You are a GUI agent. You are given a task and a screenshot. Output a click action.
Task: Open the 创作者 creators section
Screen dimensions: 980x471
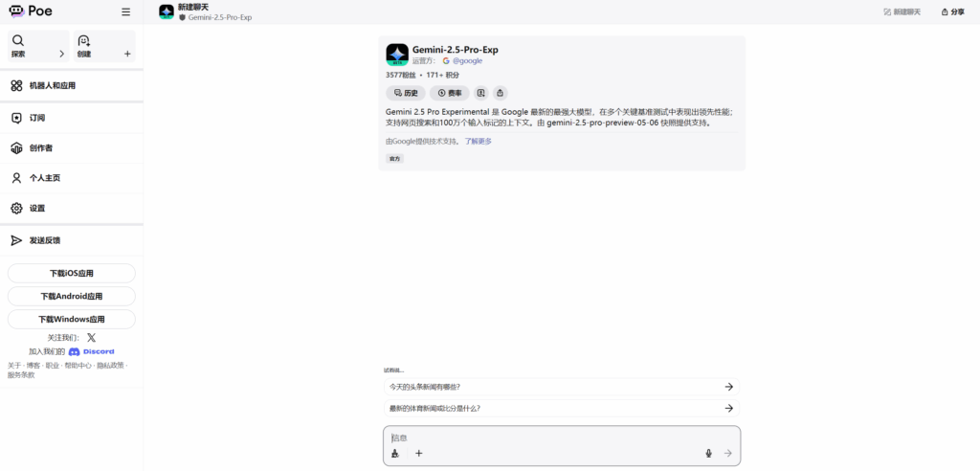pyautogui.click(x=71, y=148)
